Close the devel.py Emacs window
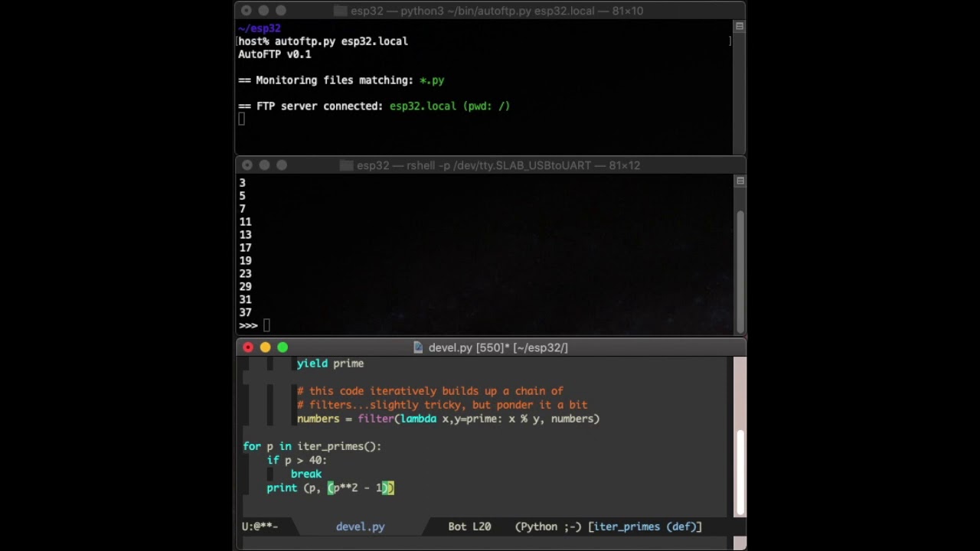 pyautogui.click(x=248, y=347)
